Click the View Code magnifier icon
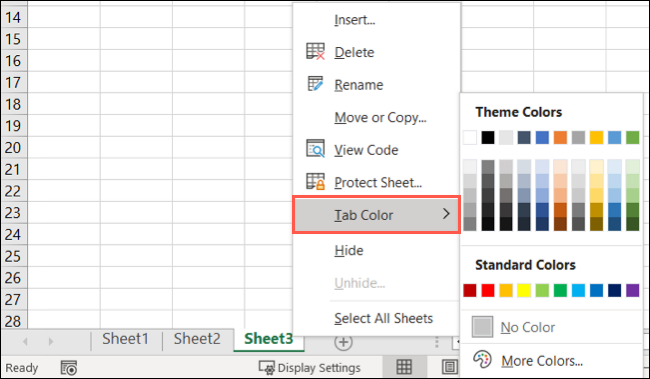This screenshot has height=379, width=650. 315,149
